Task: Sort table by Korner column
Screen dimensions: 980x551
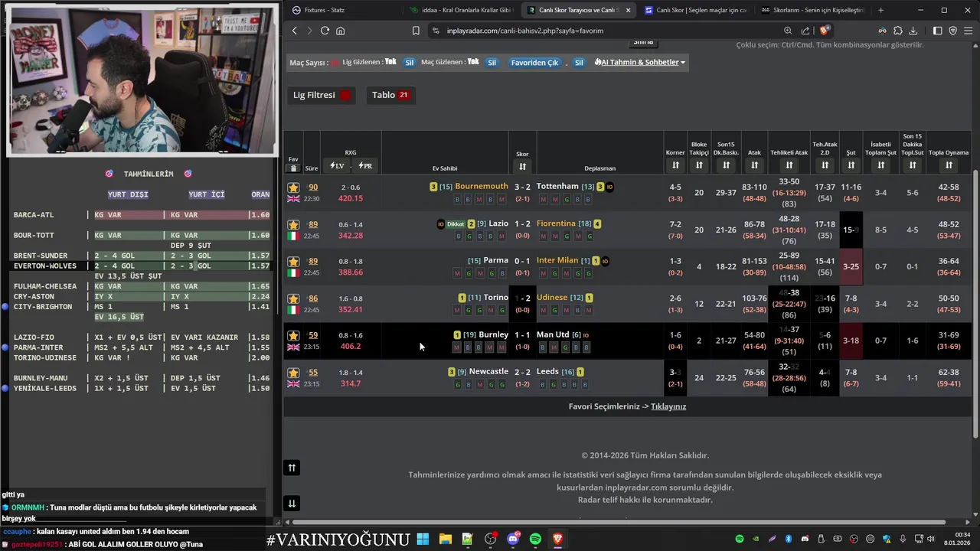Action: click(x=675, y=165)
